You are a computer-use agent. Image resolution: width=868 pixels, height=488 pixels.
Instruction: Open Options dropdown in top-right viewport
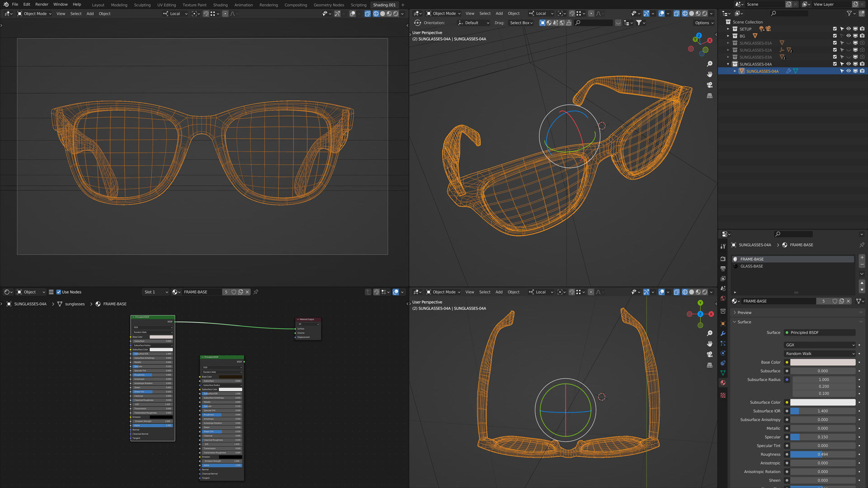tap(704, 23)
